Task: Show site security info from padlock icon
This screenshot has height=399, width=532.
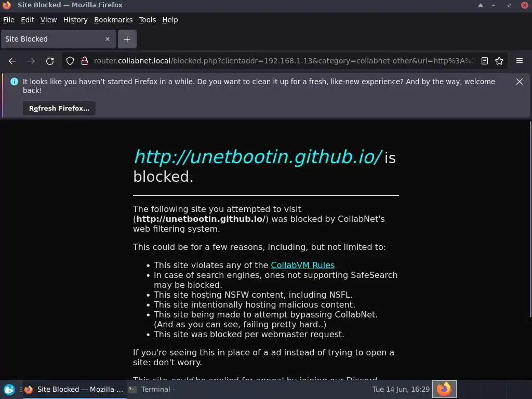Action: point(85,61)
